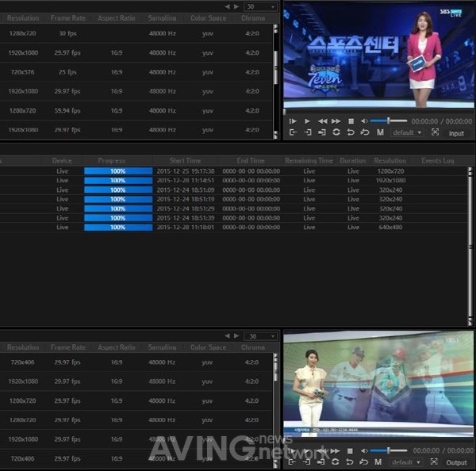This screenshot has width=476, height=471.
Task: Click rewind in the input preview controls
Action: (322, 121)
